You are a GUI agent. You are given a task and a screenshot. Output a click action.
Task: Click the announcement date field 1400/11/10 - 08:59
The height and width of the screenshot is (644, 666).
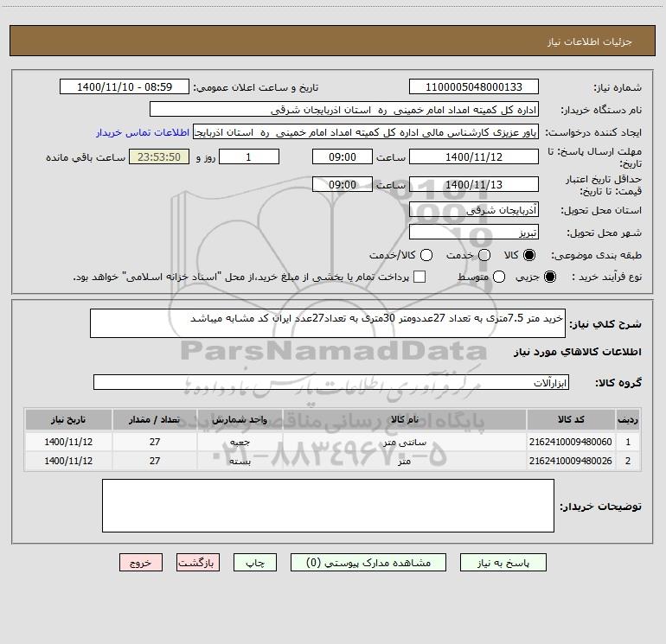click(x=124, y=86)
